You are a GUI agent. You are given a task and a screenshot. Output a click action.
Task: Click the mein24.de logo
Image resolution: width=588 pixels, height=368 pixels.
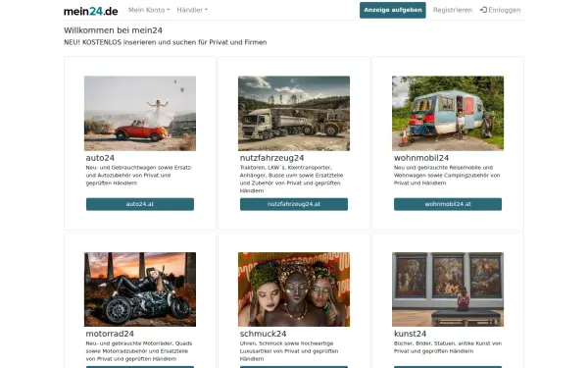pyautogui.click(x=91, y=11)
